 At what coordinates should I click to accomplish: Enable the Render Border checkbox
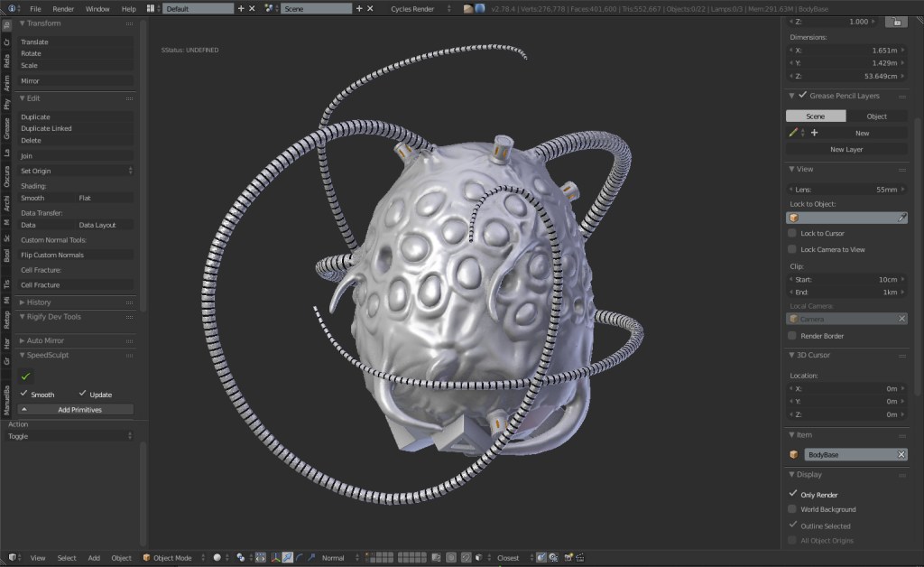[792, 336]
